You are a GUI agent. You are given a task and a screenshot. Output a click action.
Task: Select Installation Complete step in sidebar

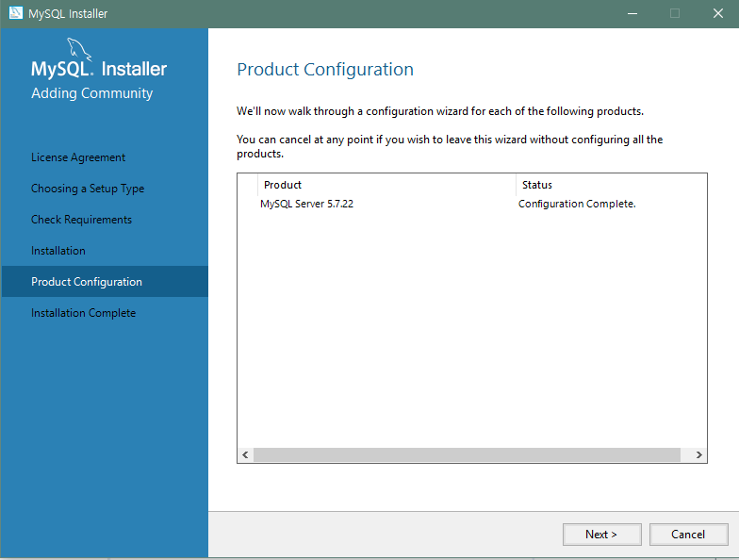coord(83,313)
